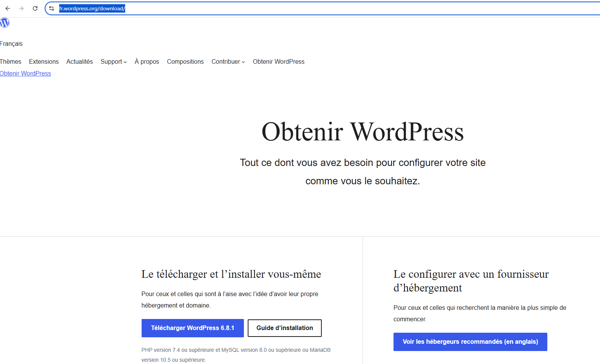Image resolution: width=600 pixels, height=364 pixels.
Task: Click the browser forward arrow
Action: point(21,8)
